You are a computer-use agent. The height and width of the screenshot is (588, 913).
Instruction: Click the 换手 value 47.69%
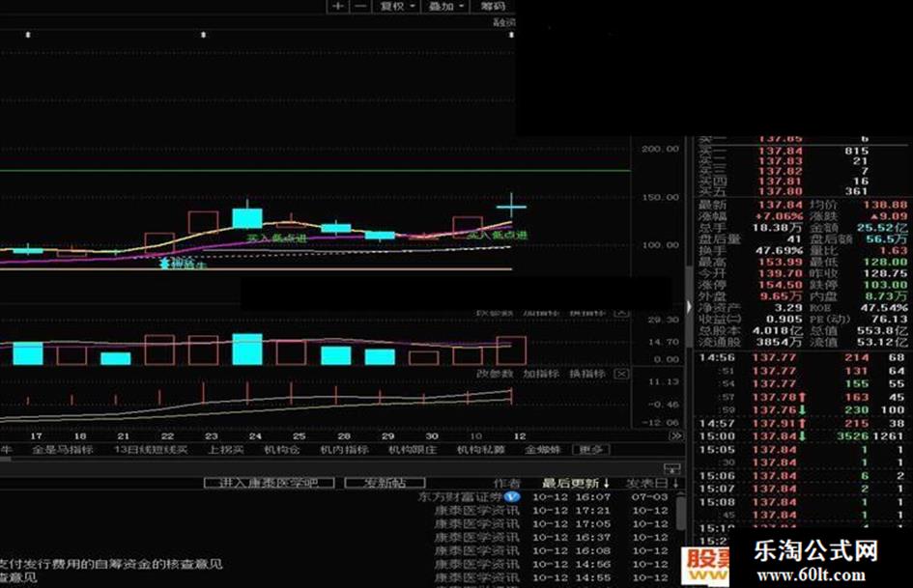(779, 251)
